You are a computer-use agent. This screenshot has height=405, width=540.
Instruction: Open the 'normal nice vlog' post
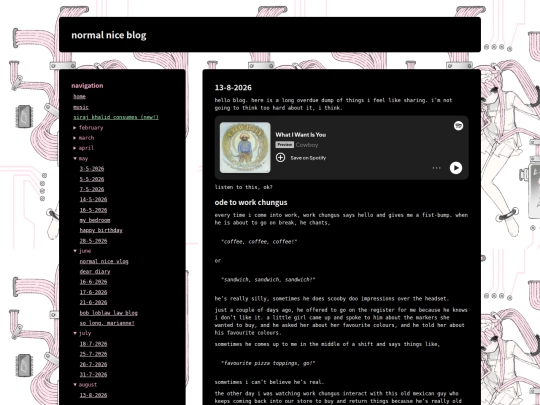pyautogui.click(x=104, y=261)
